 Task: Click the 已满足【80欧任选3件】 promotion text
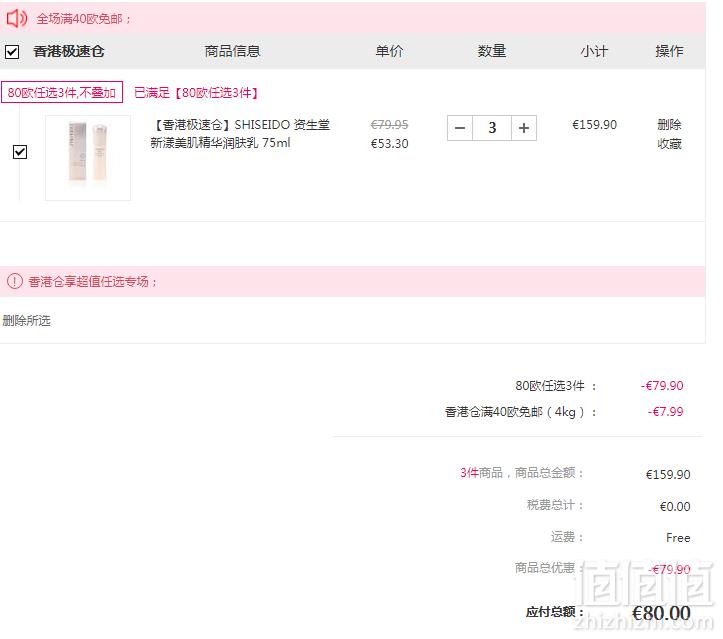point(196,93)
